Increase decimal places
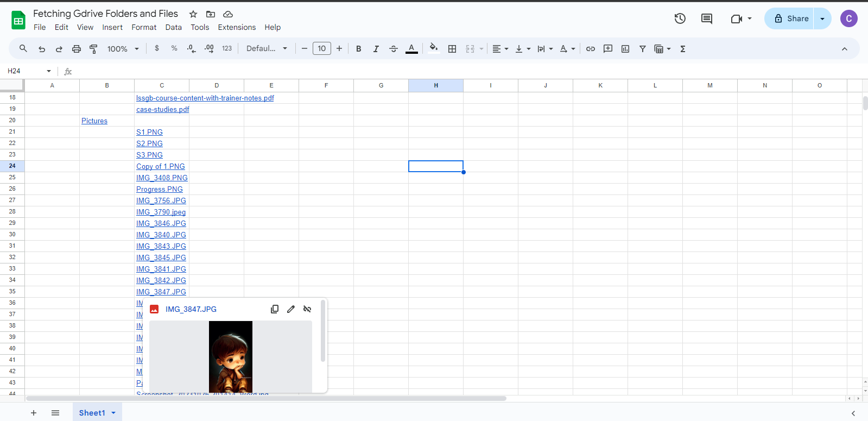The height and width of the screenshot is (421, 868). pyautogui.click(x=209, y=48)
